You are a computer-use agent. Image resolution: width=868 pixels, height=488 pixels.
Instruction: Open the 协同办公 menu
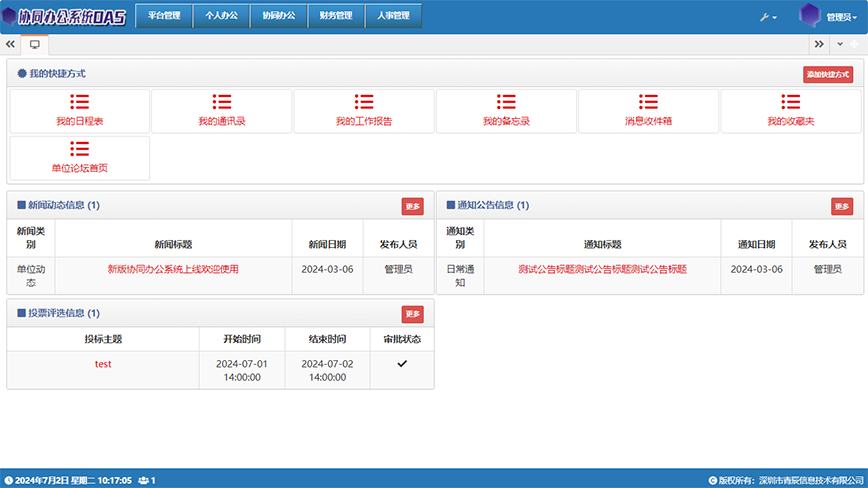coord(278,15)
